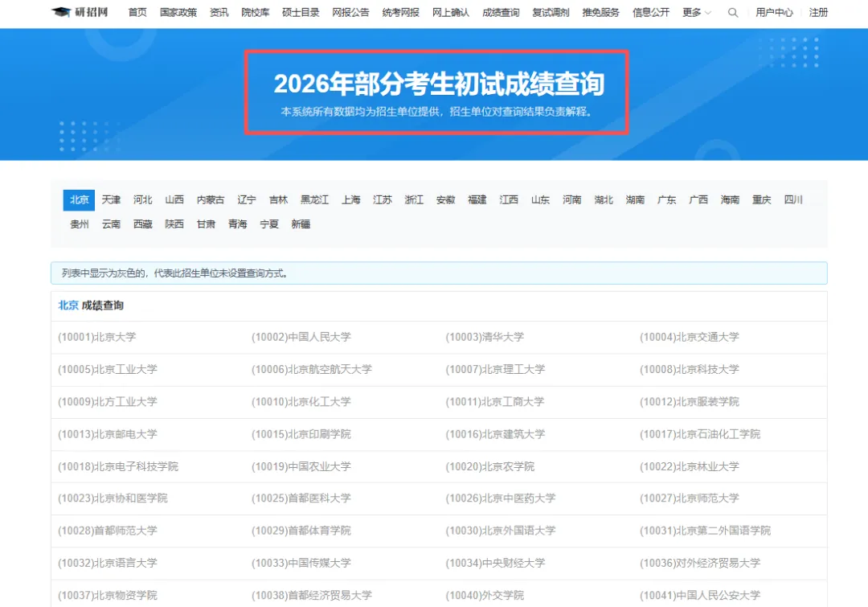Click (10041)中国人民公安大学 entry
Screen dimensions: 868x607
700,596
